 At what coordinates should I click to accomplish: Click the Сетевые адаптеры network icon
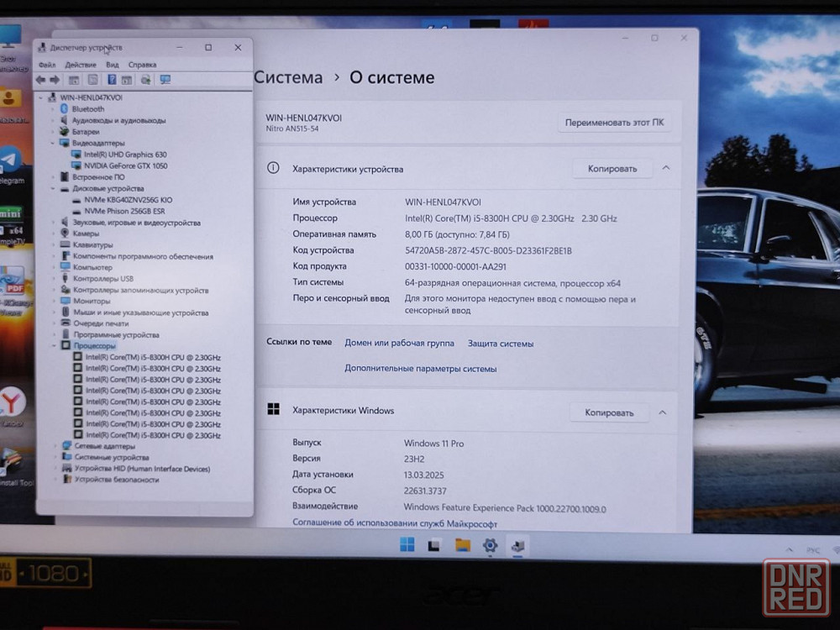(x=67, y=446)
